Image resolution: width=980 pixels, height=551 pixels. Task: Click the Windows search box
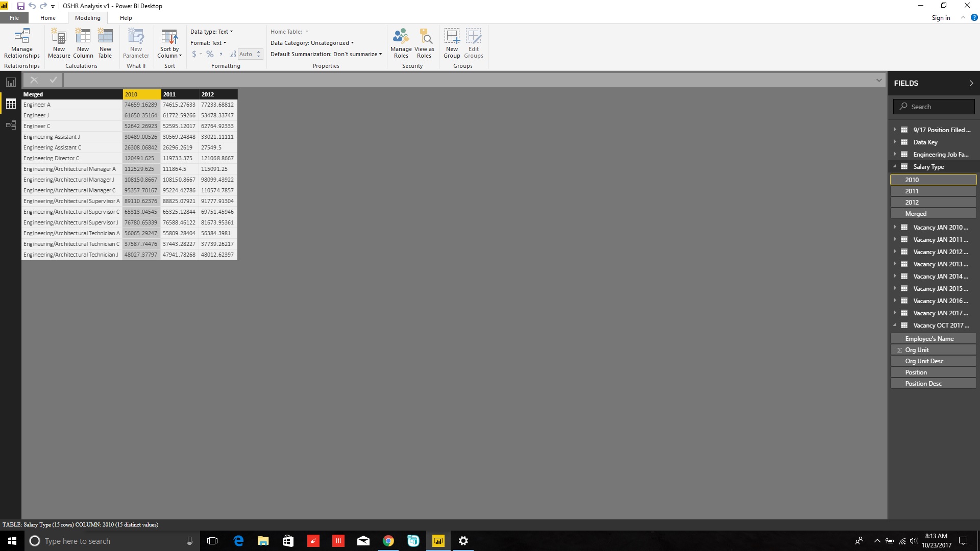pyautogui.click(x=112, y=541)
